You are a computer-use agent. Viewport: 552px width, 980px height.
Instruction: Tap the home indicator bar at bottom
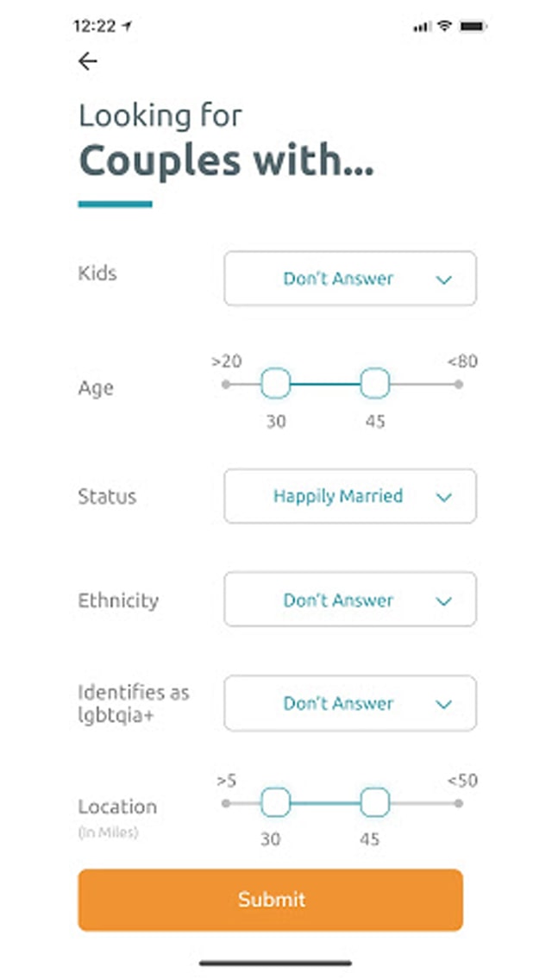[276, 962]
